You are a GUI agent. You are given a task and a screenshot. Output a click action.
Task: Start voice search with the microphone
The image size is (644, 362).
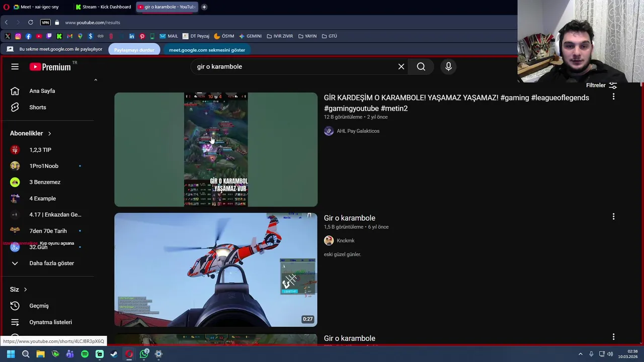click(448, 66)
